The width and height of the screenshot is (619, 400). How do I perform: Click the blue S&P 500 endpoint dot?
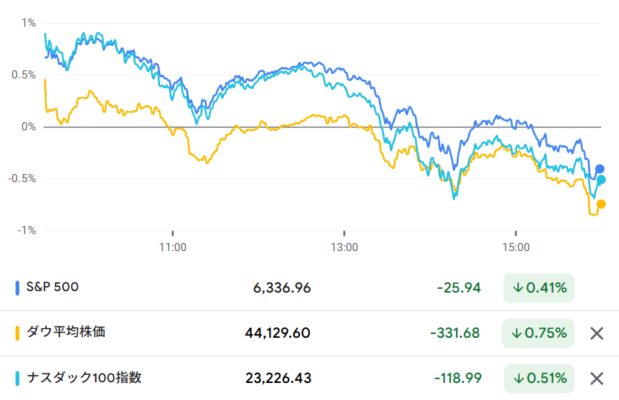[x=599, y=169]
